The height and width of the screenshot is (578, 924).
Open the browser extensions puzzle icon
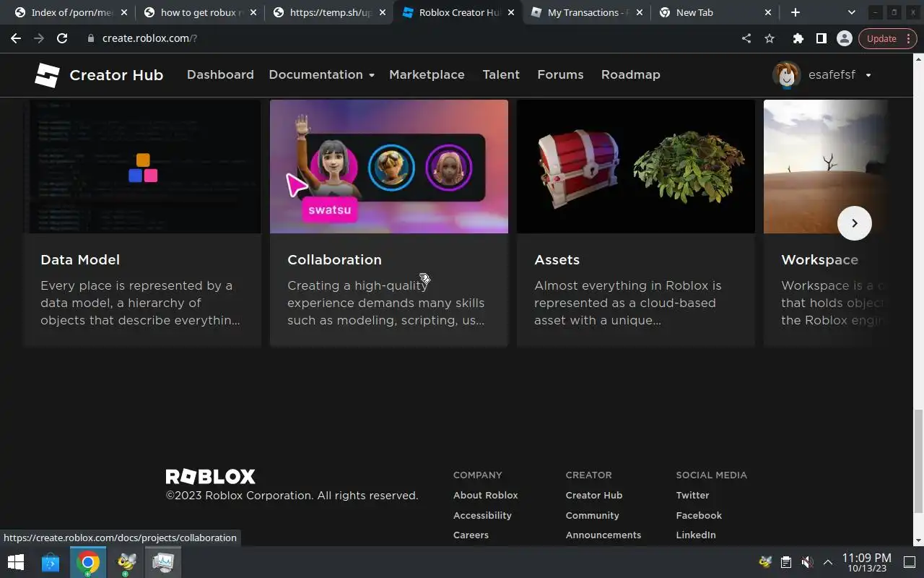click(x=798, y=38)
